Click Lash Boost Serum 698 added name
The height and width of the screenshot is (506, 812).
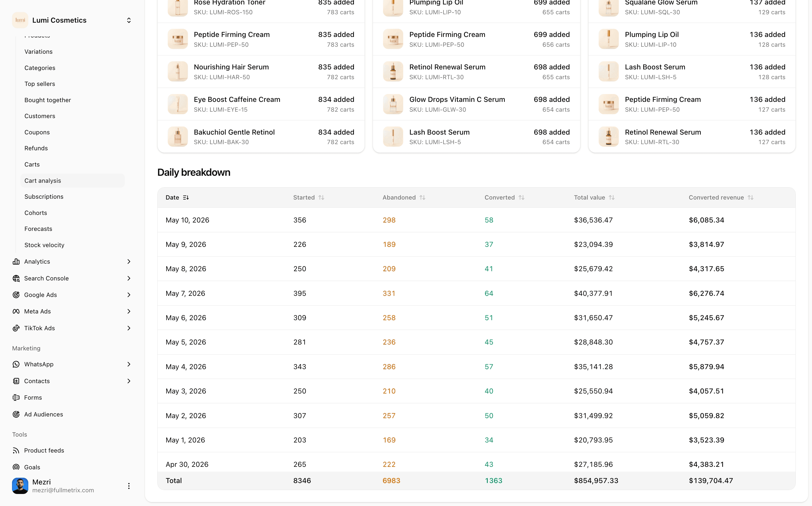click(440, 132)
